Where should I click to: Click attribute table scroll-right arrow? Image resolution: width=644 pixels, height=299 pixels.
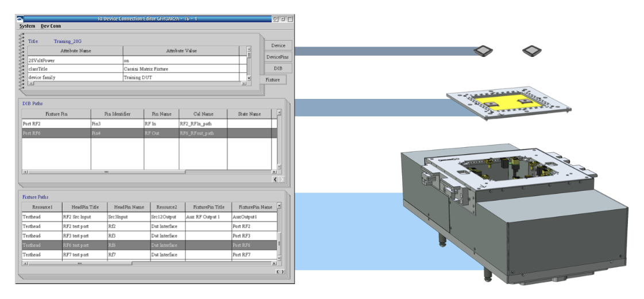click(x=244, y=83)
